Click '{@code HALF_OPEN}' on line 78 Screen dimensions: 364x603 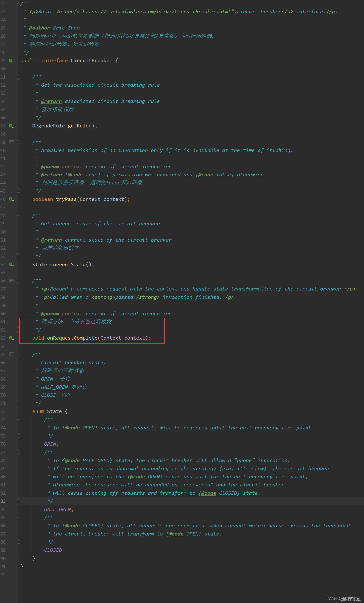[87, 460]
